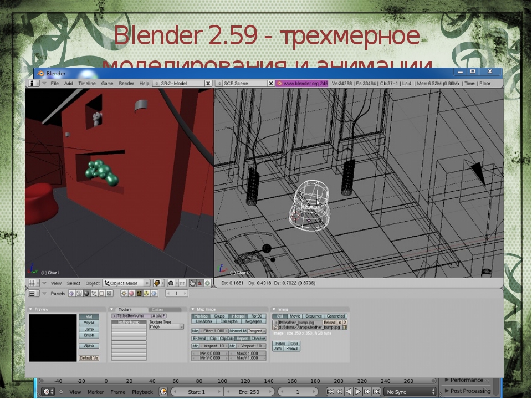532x399 pixels.
Task: Click the timeline editor type clock icon
Action: click(x=47, y=392)
